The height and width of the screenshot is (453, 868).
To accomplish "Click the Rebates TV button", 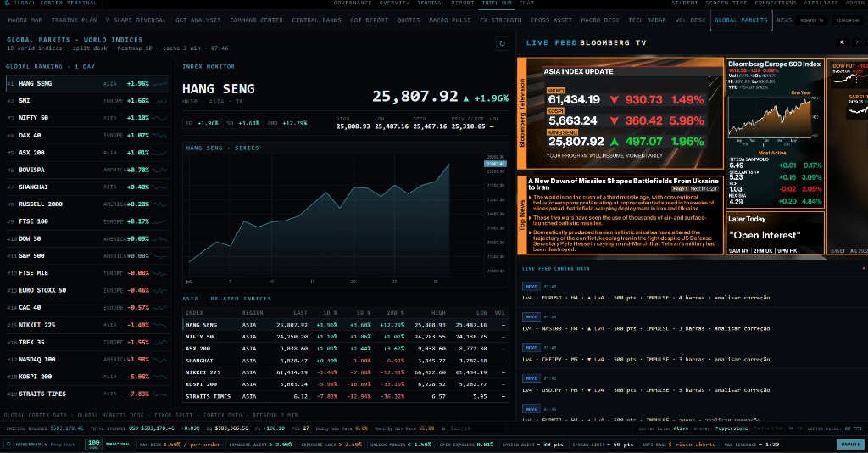I will [x=811, y=20].
